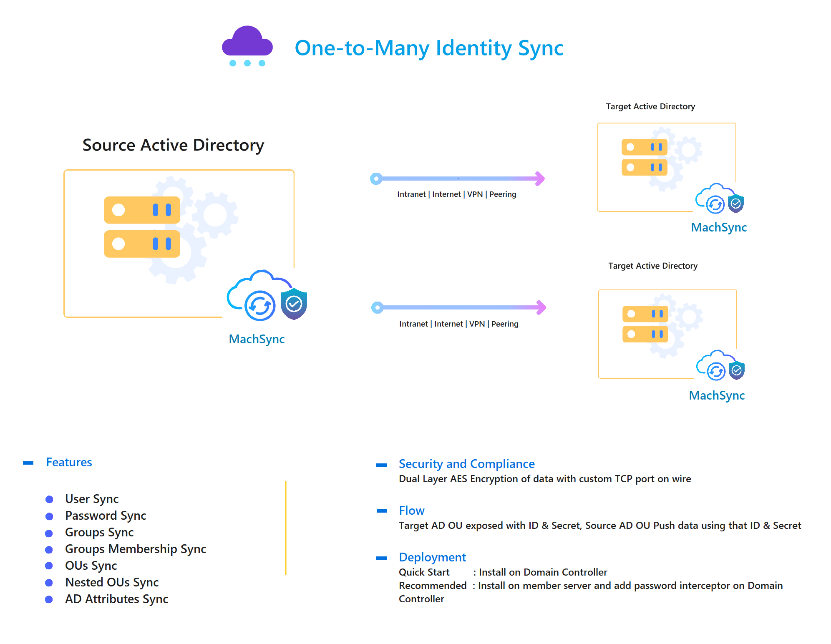
Task: Click the Source Active Directory heading
Action: pyautogui.click(x=173, y=145)
